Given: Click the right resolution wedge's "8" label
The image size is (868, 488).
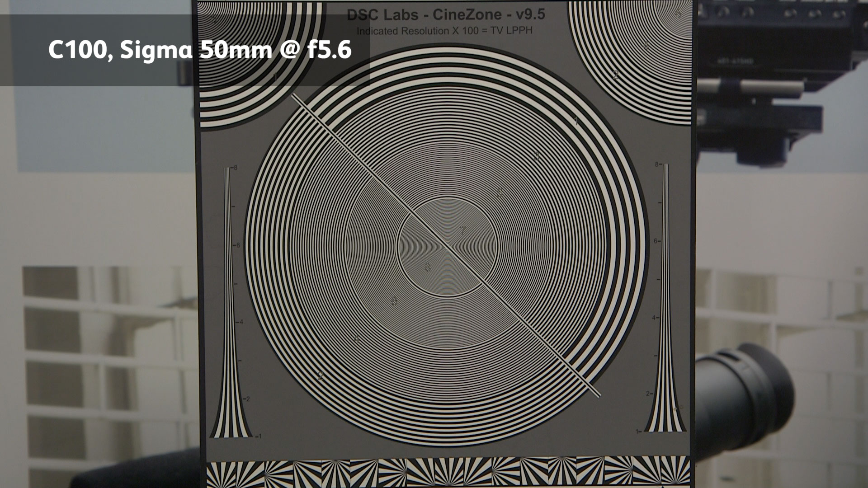Looking at the screenshot, I should point(657,164).
